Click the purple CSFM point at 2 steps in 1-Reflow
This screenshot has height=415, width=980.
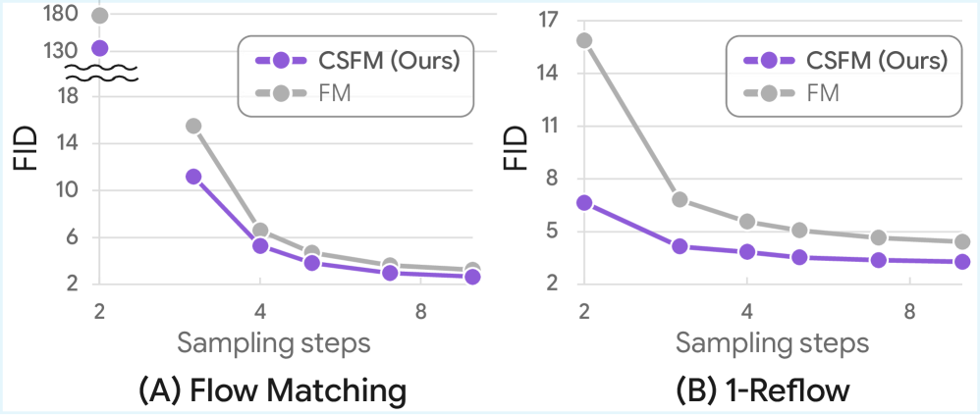coord(584,202)
